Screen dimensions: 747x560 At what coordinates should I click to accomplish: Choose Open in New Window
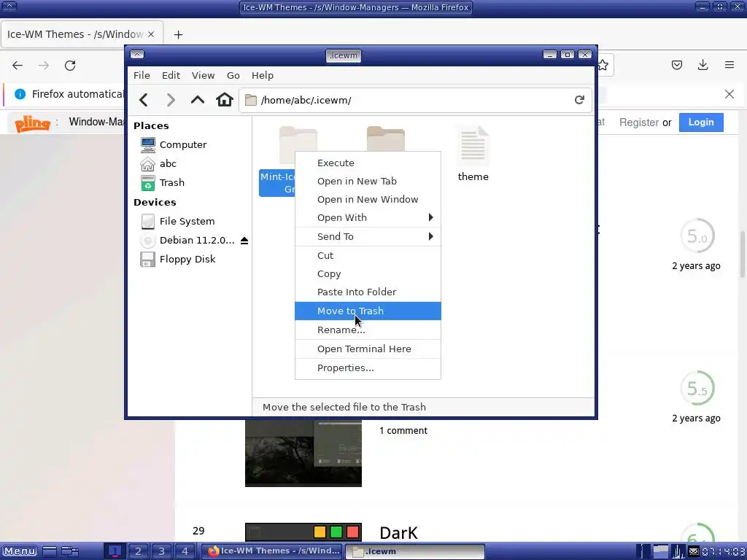(368, 199)
